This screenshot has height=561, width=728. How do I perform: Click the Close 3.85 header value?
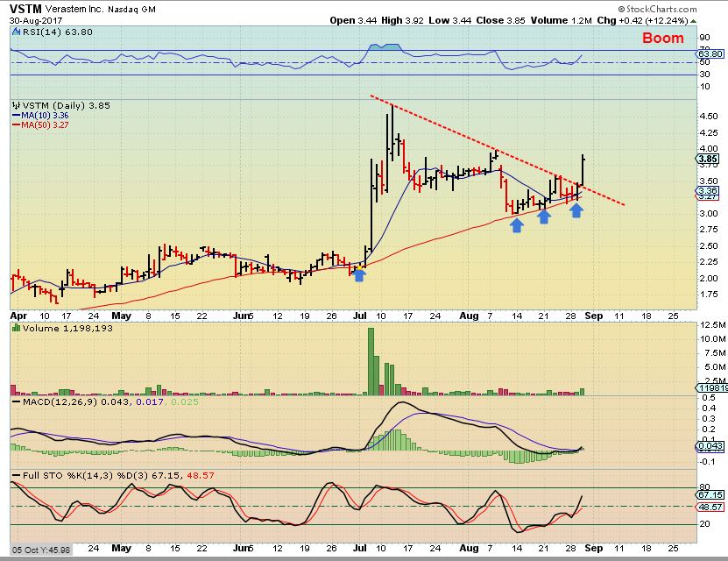(500, 20)
